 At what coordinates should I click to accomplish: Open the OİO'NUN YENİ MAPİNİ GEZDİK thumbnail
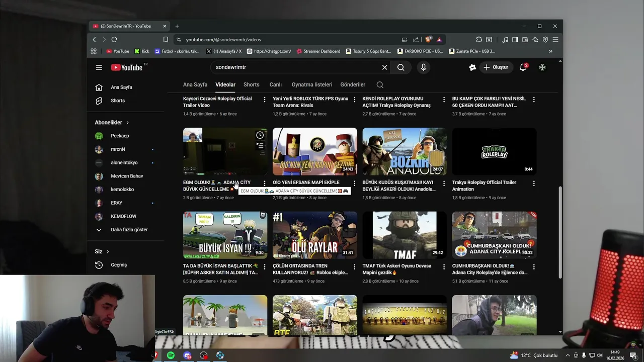315,151
